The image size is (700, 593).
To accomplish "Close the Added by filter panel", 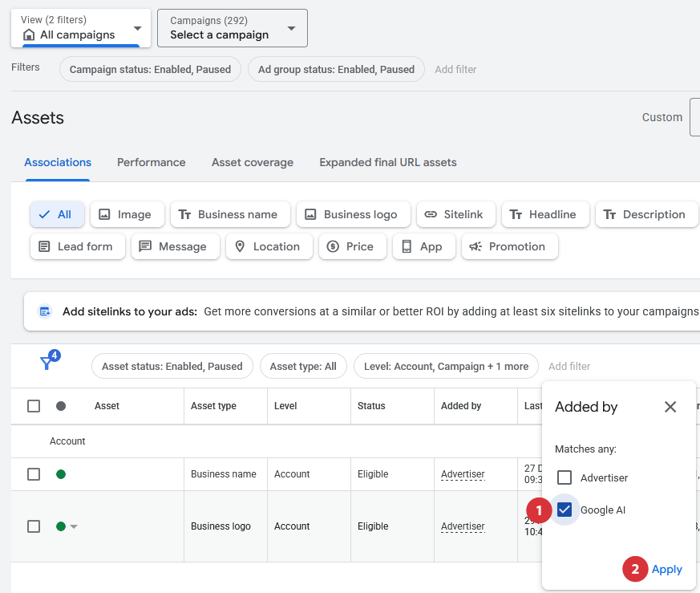I will coord(670,407).
